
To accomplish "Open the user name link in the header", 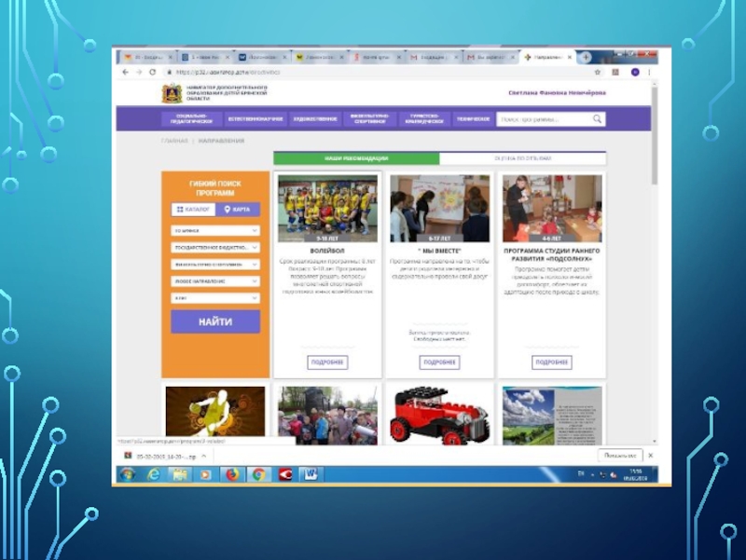I will [557, 92].
